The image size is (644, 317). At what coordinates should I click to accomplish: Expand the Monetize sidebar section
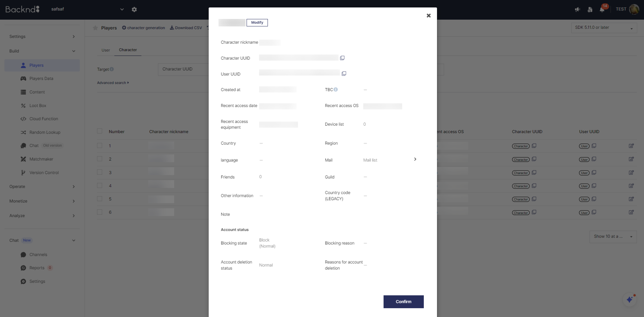[x=42, y=201]
